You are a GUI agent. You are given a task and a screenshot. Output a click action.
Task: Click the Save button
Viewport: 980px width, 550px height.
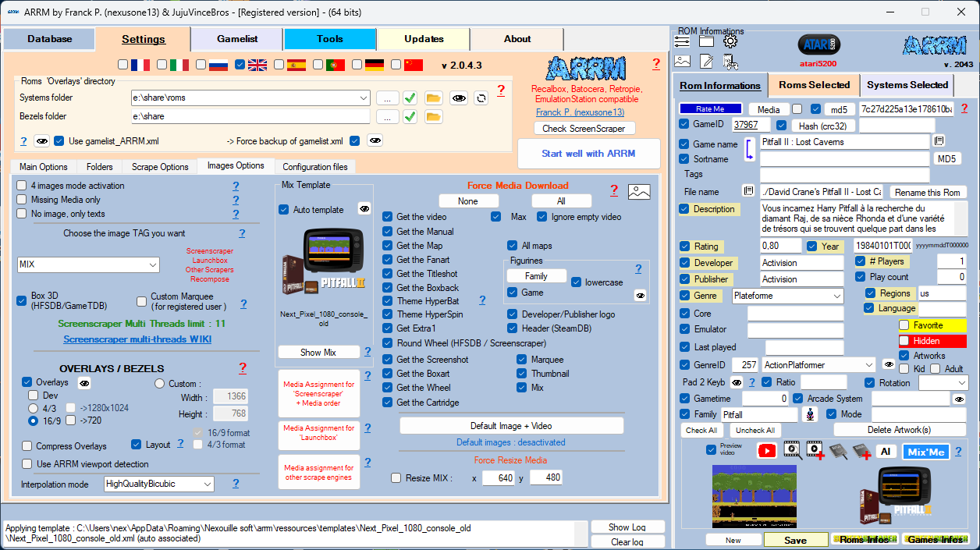coord(796,540)
